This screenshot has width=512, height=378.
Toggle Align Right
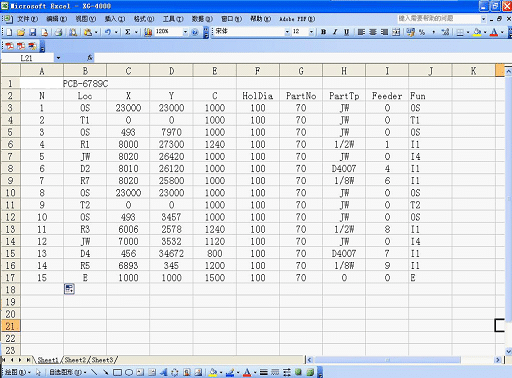click(384, 32)
